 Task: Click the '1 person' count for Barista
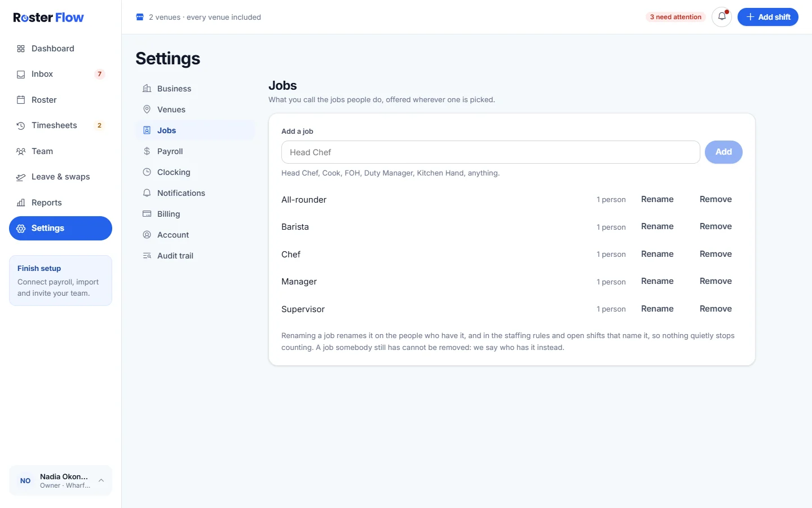coord(611,227)
